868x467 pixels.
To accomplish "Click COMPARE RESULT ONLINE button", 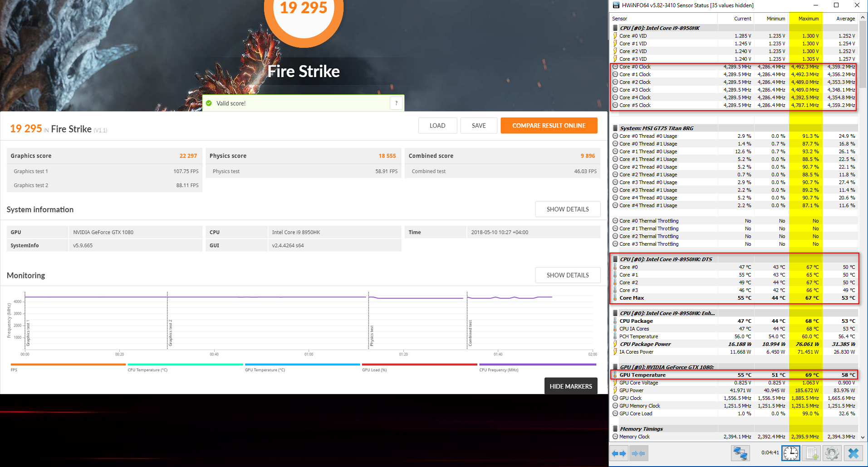I will tap(549, 126).
